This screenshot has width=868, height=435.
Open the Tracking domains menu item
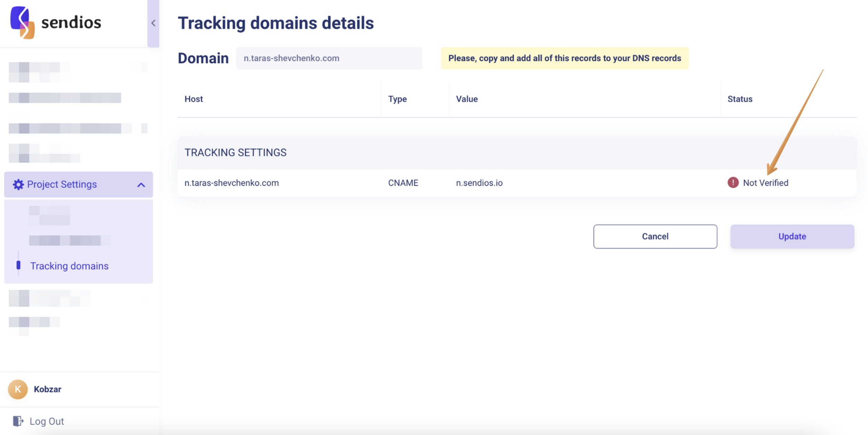coord(69,266)
